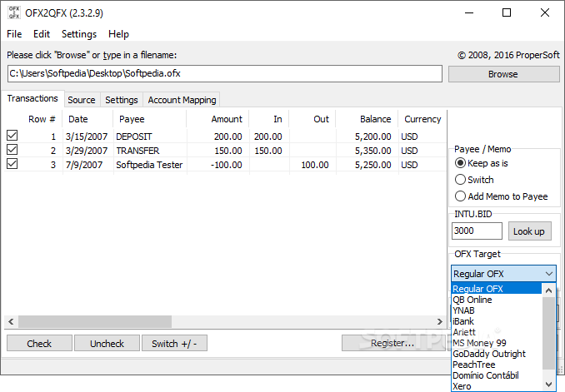Image resolution: width=565 pixels, height=392 pixels.
Task: Click the In column header
Action: click(x=269, y=119)
